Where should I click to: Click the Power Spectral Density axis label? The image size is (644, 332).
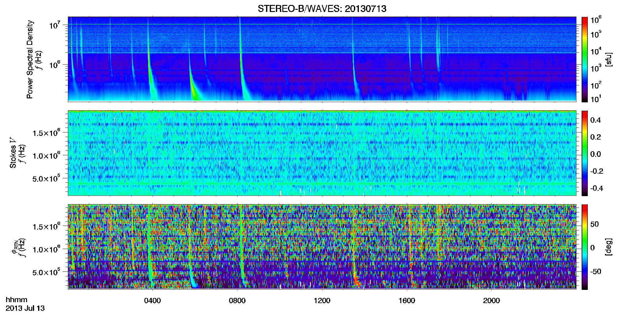pos(30,59)
